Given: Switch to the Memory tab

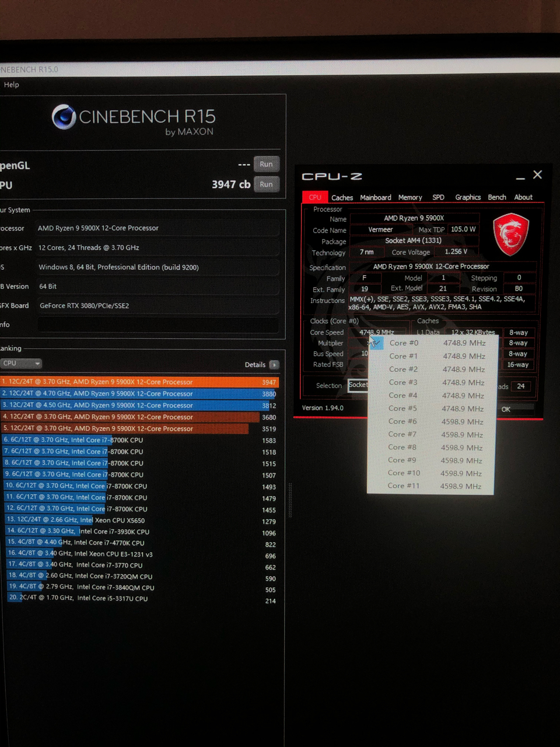Looking at the screenshot, I should tap(410, 197).
